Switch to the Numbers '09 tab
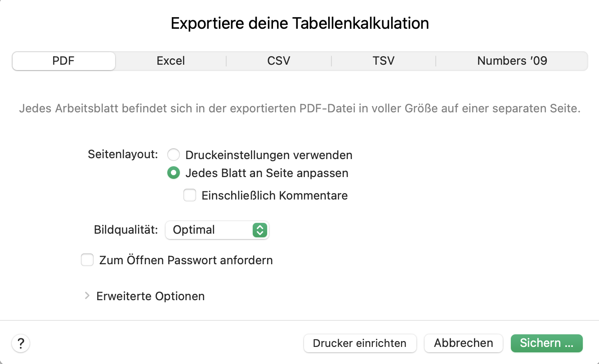The height and width of the screenshot is (364, 599). [512, 61]
